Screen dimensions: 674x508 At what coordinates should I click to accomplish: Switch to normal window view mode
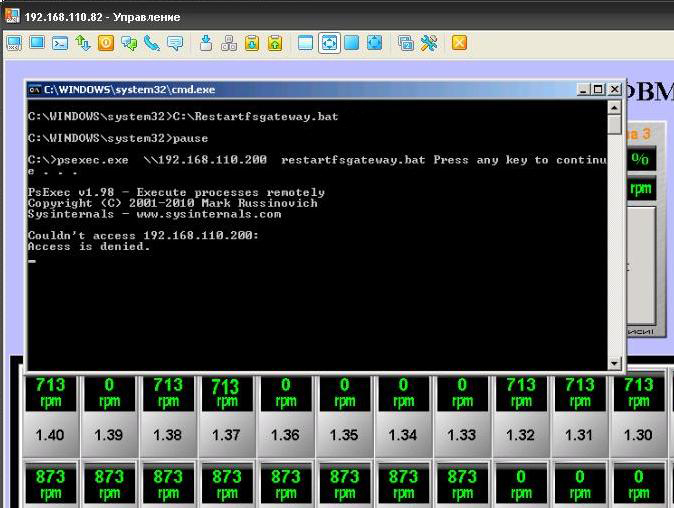[305, 43]
